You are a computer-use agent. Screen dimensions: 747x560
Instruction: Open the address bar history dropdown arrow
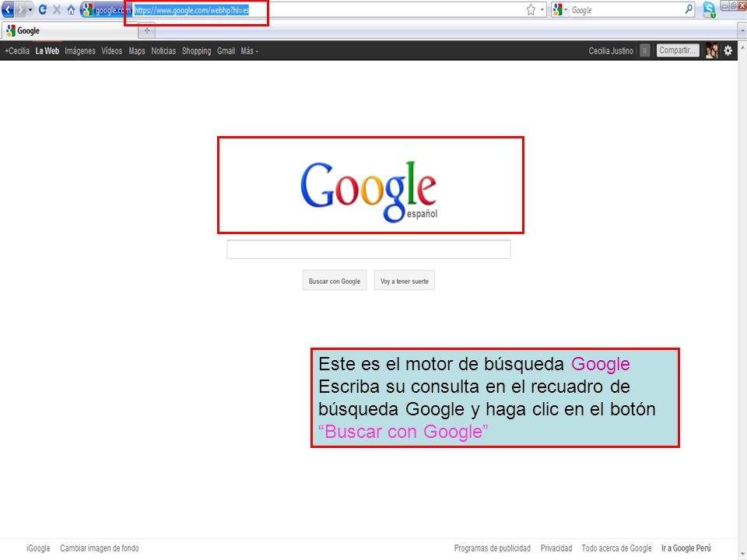pyautogui.click(x=542, y=10)
